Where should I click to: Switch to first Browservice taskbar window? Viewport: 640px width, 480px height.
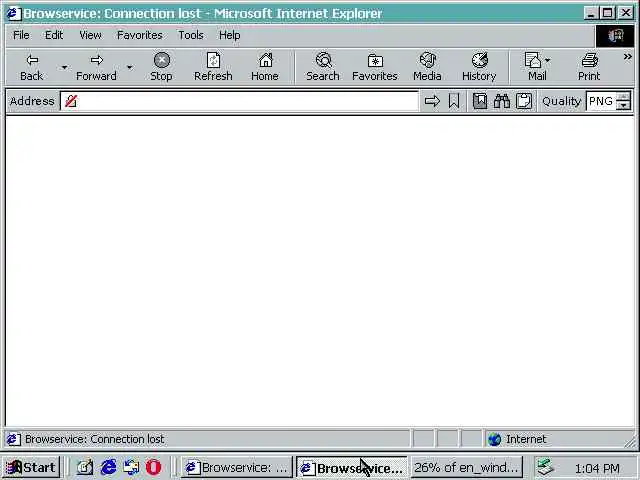(237, 467)
